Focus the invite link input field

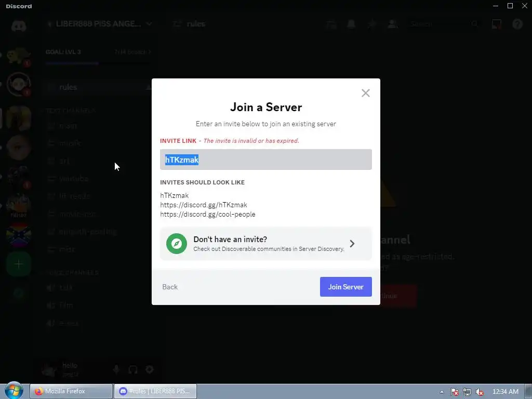[x=265, y=159]
